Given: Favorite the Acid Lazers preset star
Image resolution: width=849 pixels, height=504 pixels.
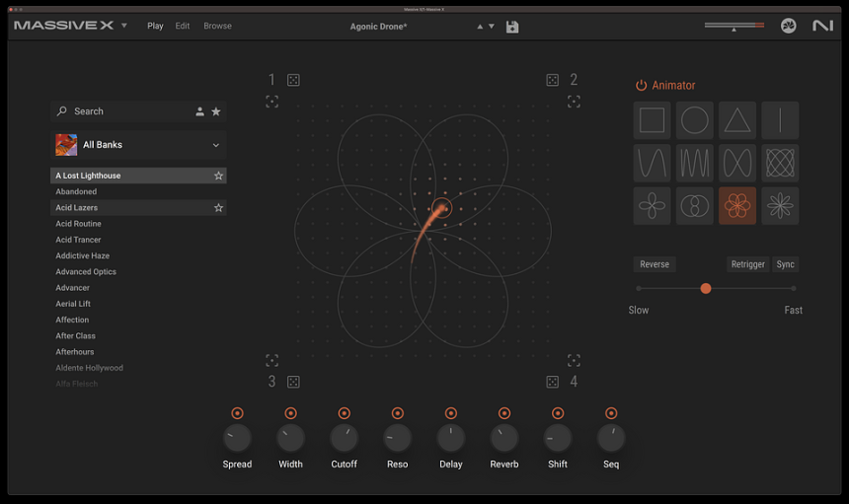Looking at the screenshot, I should tap(219, 208).
